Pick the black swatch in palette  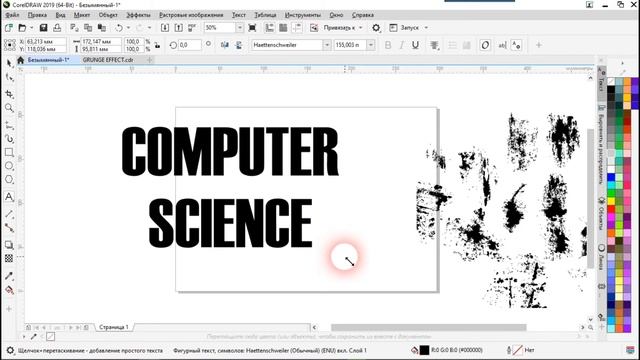point(611,89)
